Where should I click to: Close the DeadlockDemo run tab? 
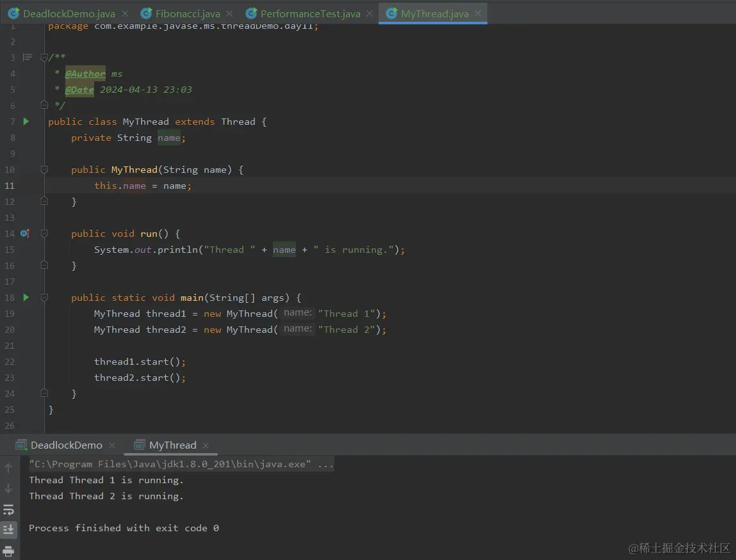111,445
